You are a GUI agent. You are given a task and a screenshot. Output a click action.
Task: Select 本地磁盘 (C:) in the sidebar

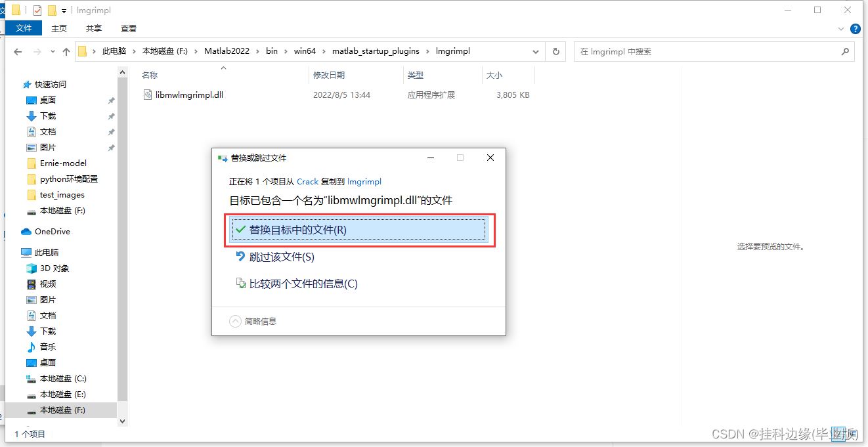(x=62, y=379)
